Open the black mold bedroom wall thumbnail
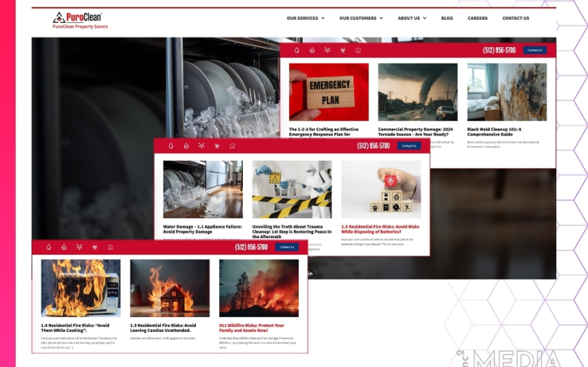Image resolution: width=588 pixels, height=367 pixels. click(x=507, y=92)
